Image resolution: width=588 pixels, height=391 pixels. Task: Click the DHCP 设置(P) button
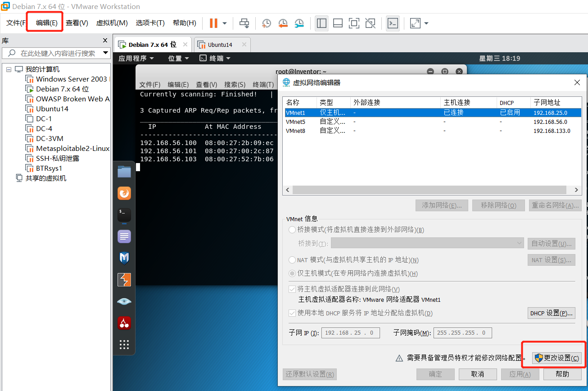[552, 313]
